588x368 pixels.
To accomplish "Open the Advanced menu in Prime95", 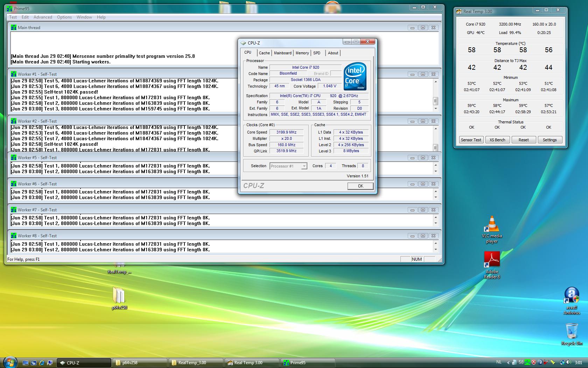I will point(43,17).
